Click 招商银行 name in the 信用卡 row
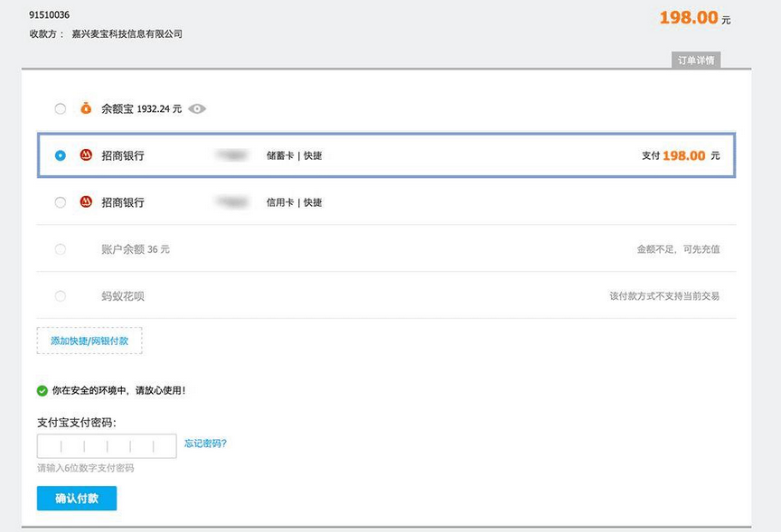 tap(123, 202)
